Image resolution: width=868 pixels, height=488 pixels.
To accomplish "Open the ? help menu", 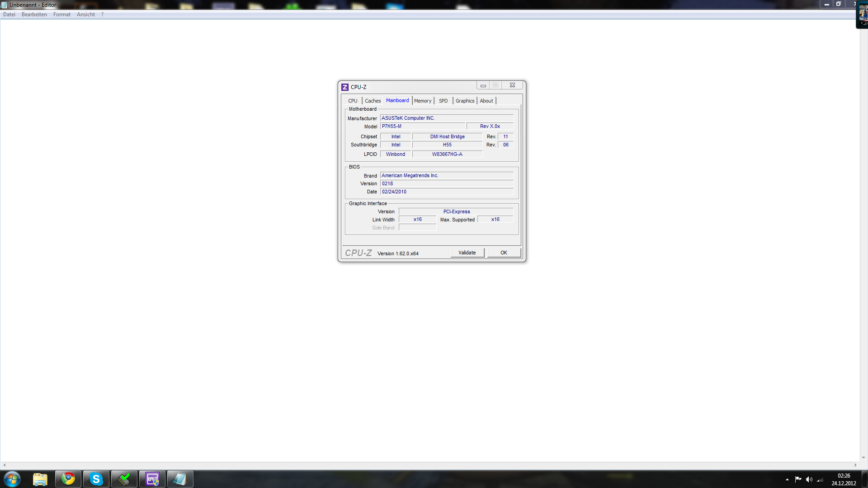I will (x=102, y=14).
